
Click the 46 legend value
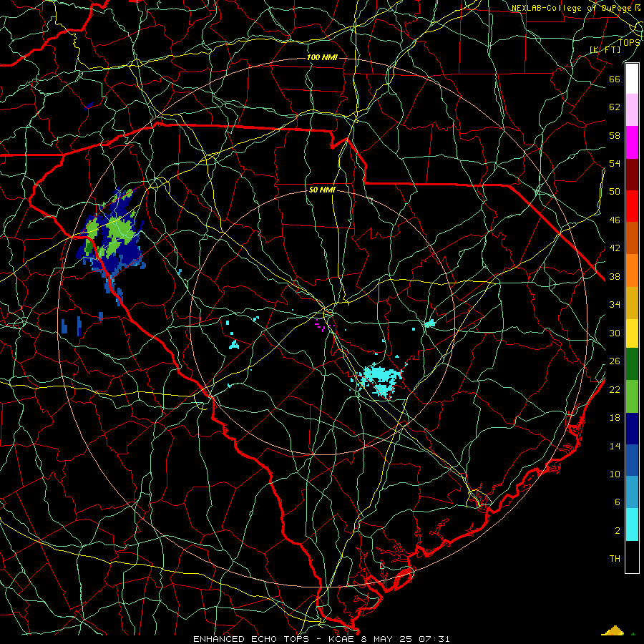(615, 220)
